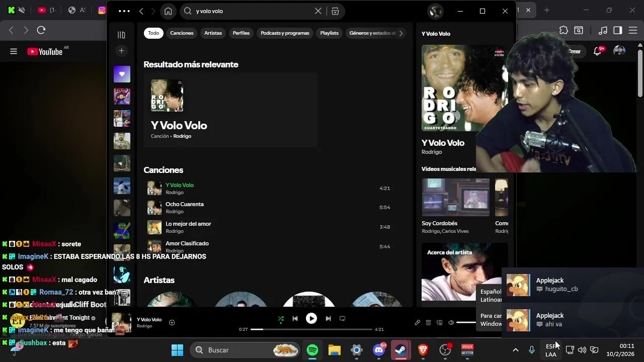Viewport: 644px width, 362px height.
Task: Open Spotify three-dot main menu
Action: coord(124,11)
